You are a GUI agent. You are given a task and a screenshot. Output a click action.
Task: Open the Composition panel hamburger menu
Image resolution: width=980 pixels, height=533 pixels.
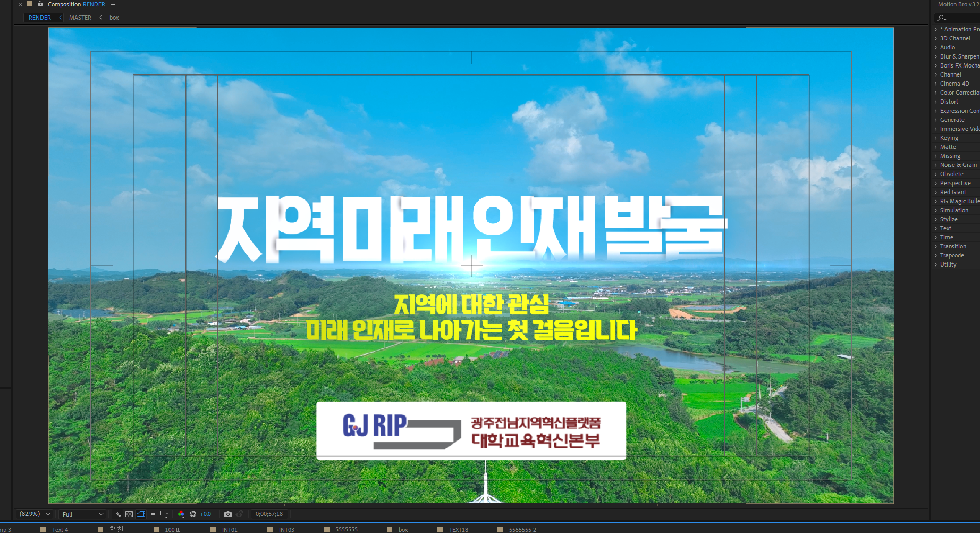tap(113, 4)
